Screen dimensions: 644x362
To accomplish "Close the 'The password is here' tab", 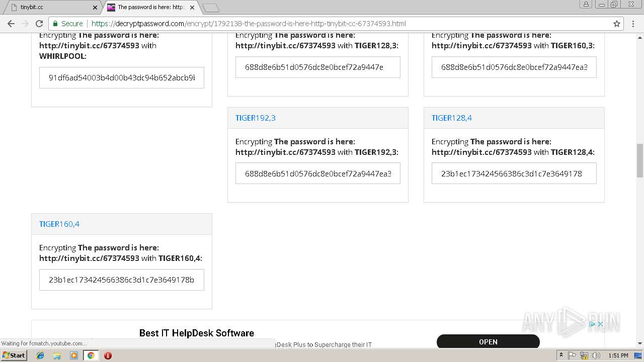I will [x=192, y=8].
